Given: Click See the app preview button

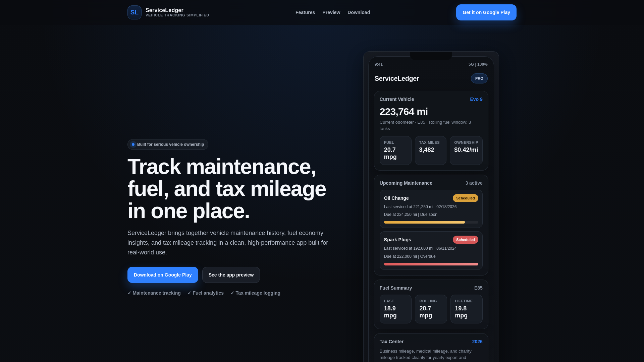Looking at the screenshot, I should (231, 275).
